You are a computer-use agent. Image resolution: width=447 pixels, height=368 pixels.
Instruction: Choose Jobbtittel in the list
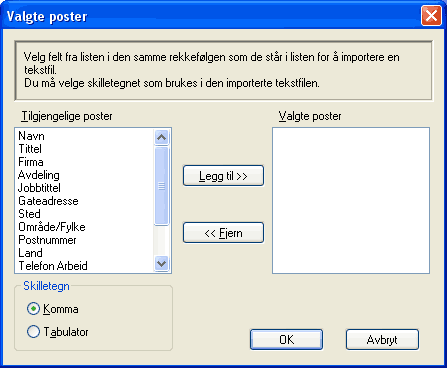coord(39,188)
